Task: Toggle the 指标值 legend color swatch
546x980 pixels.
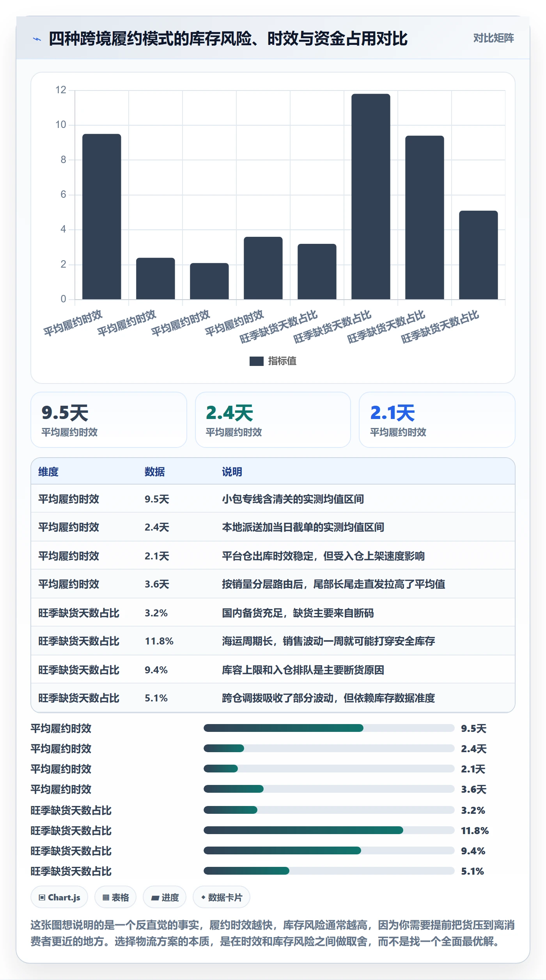Action: pyautogui.click(x=256, y=361)
